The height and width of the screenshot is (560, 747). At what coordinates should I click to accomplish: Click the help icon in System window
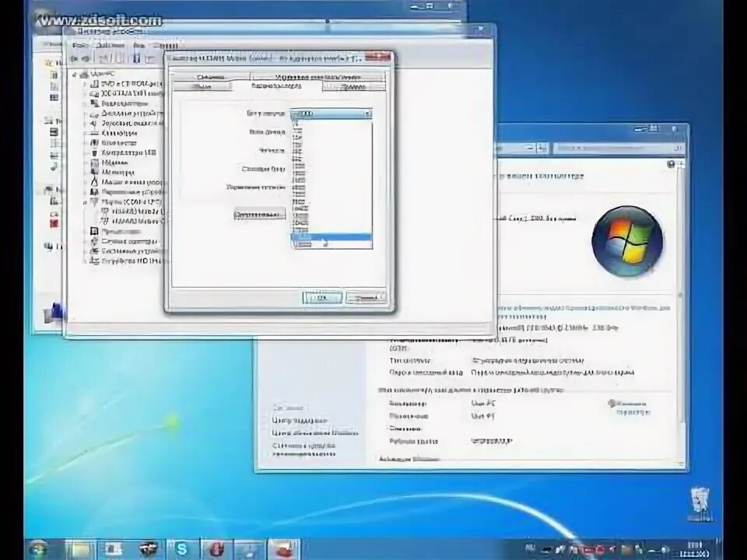671,164
